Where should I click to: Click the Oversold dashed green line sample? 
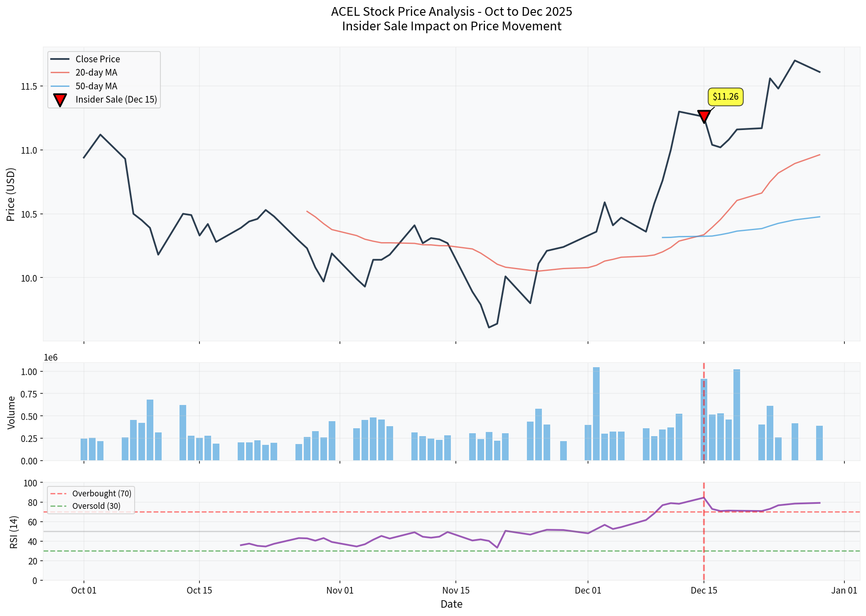pyautogui.click(x=59, y=506)
